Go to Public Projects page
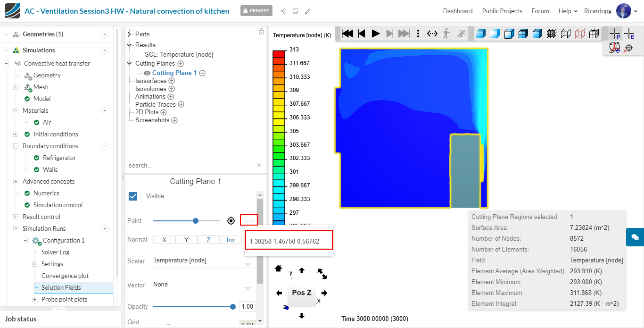This screenshot has height=328, width=644. click(502, 11)
